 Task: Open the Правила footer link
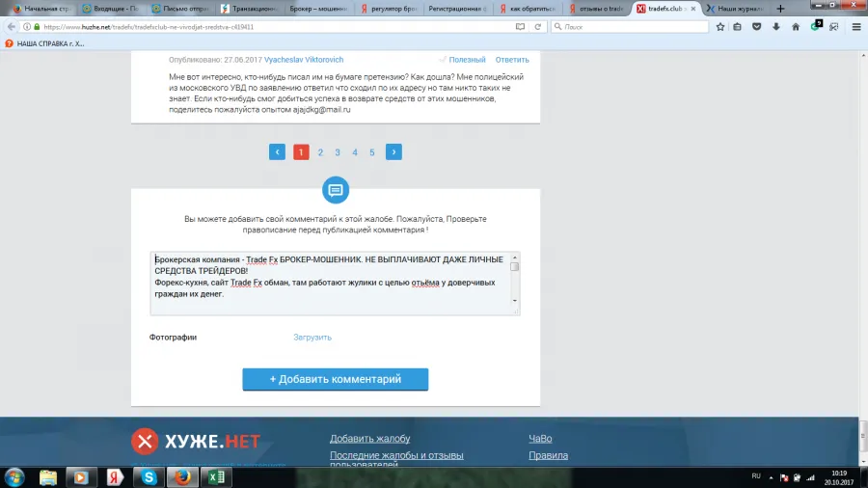548,455
